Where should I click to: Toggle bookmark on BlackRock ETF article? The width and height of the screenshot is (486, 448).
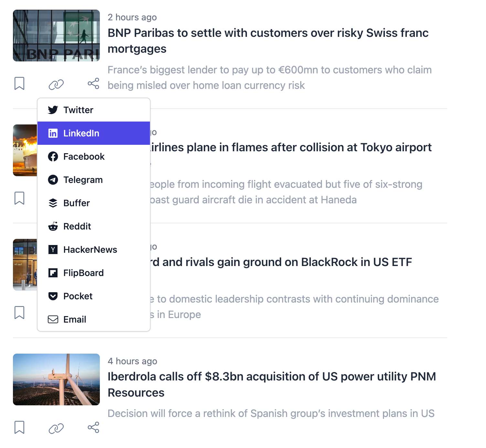point(19,313)
